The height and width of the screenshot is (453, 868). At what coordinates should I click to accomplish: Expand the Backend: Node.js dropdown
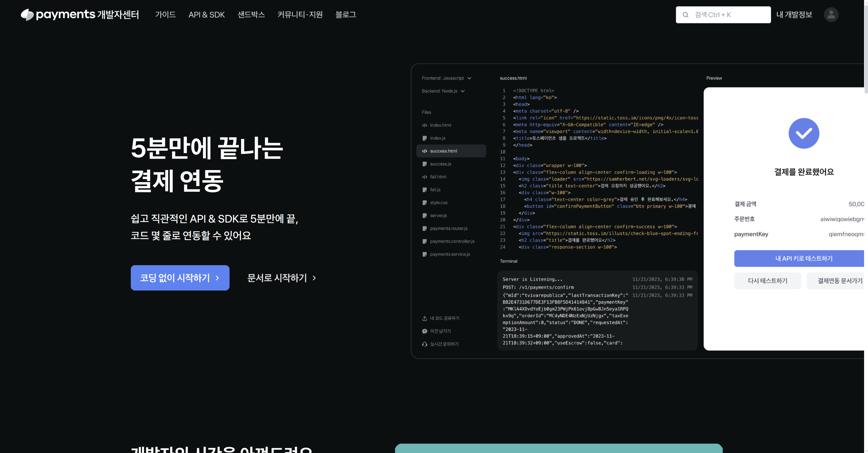443,91
